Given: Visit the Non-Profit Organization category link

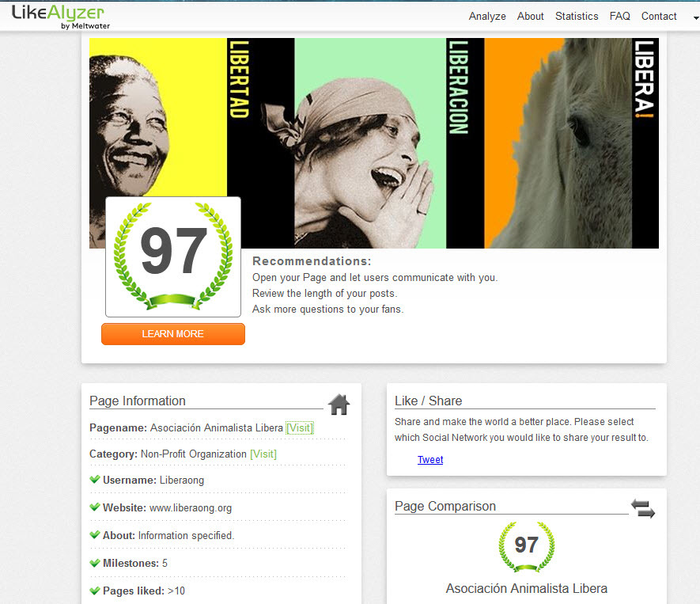Looking at the screenshot, I should coord(263,454).
